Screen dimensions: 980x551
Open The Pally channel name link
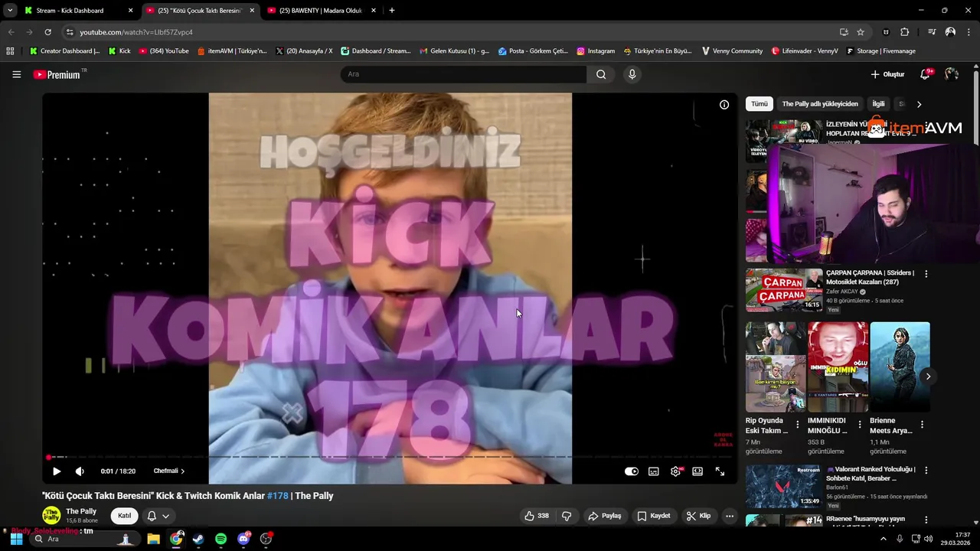click(81, 511)
